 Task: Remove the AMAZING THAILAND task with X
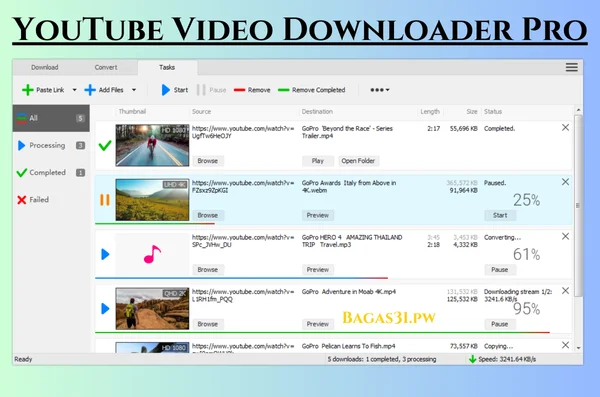565,236
